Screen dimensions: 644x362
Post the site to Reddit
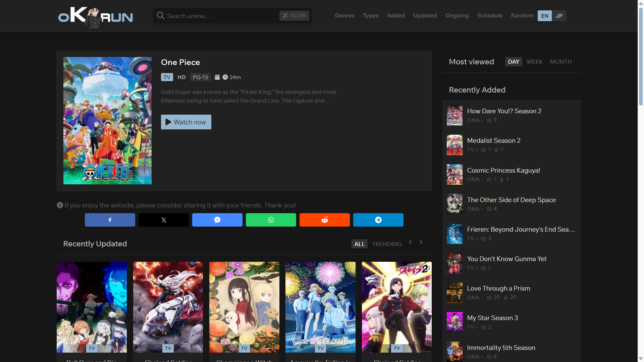point(324,220)
